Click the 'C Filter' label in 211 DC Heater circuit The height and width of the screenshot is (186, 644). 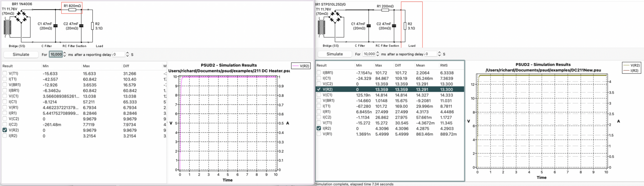[x=47, y=46]
